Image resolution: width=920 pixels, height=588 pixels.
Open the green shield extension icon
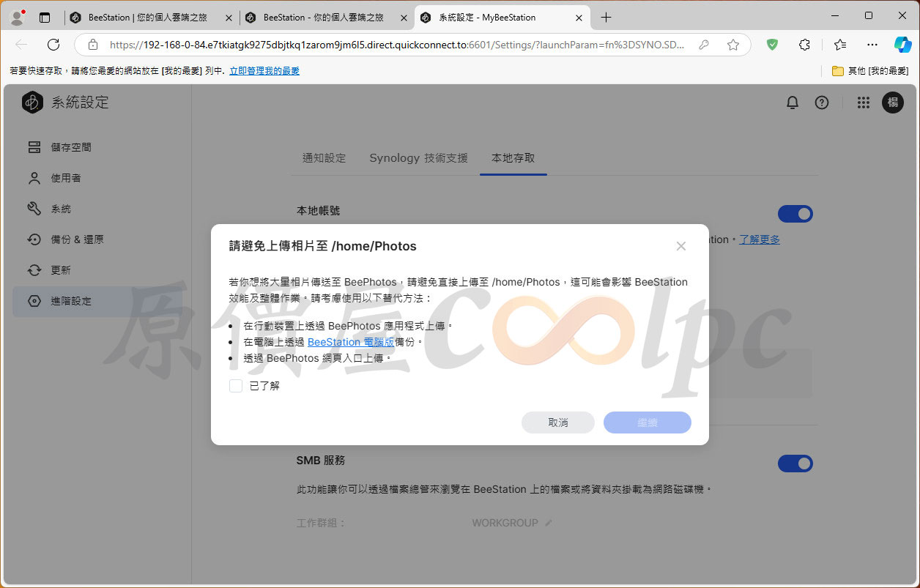click(772, 45)
